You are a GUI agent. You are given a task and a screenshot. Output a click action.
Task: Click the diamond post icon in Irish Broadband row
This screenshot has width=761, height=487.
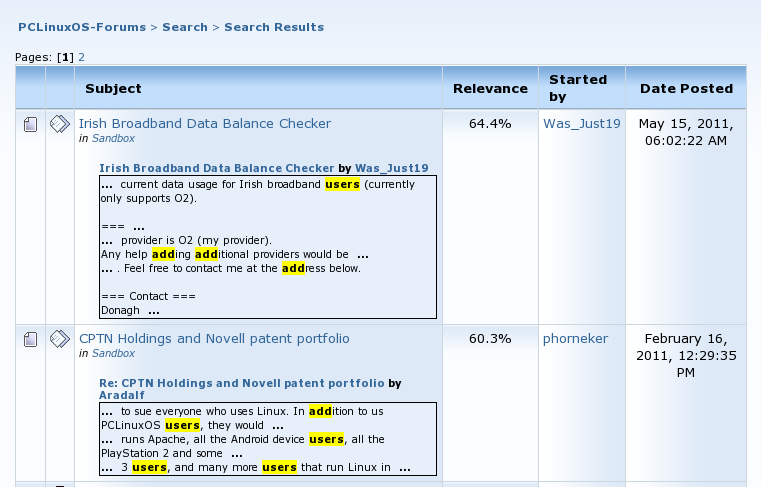(x=59, y=124)
